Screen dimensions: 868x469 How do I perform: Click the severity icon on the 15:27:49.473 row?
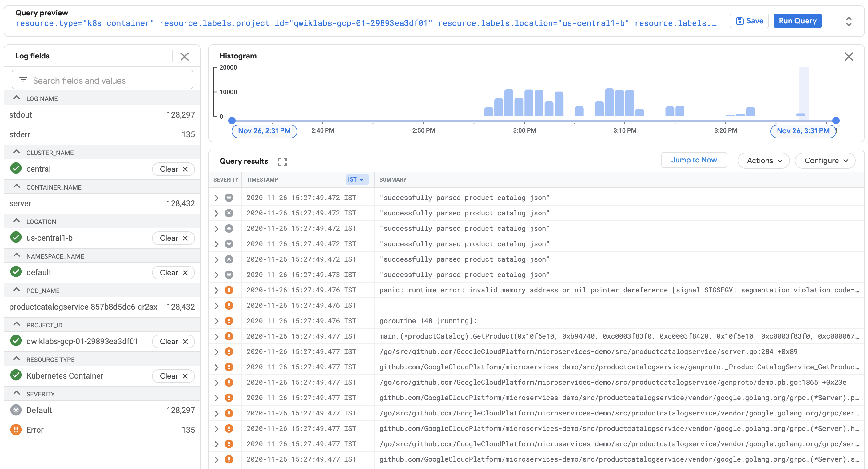(229, 275)
